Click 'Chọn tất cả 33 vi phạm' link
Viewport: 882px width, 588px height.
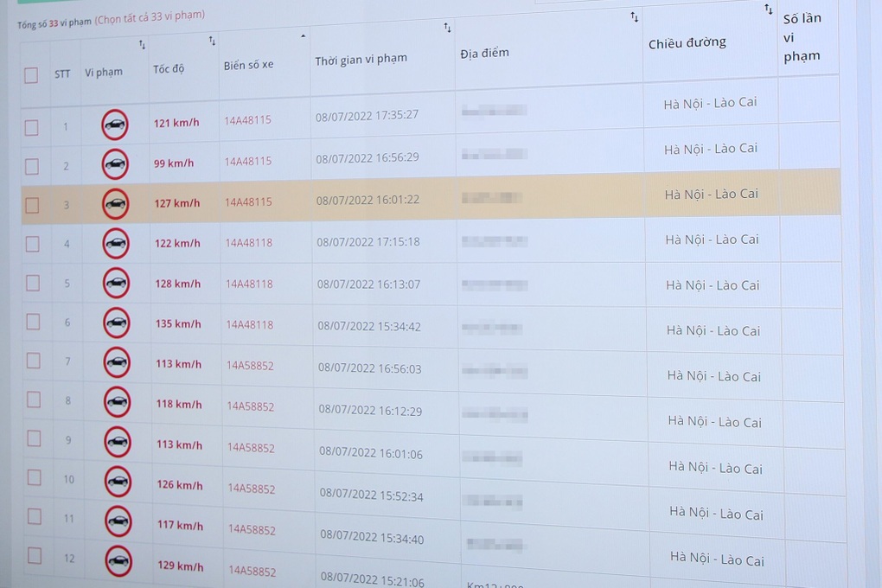coord(150,17)
